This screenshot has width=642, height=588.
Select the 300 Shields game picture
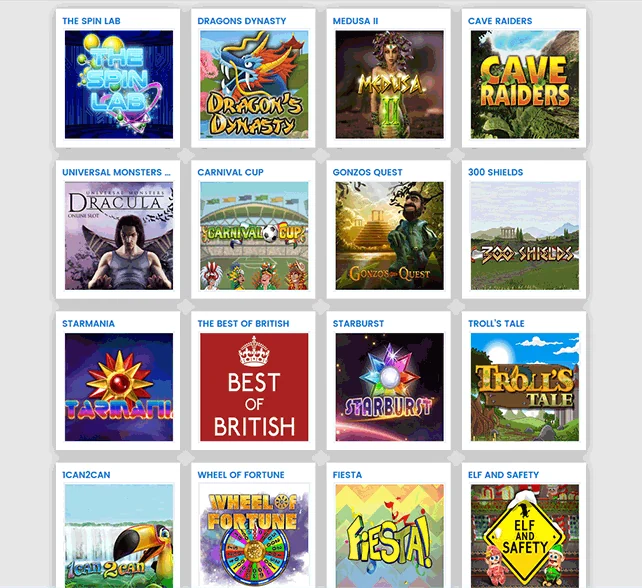coord(524,236)
